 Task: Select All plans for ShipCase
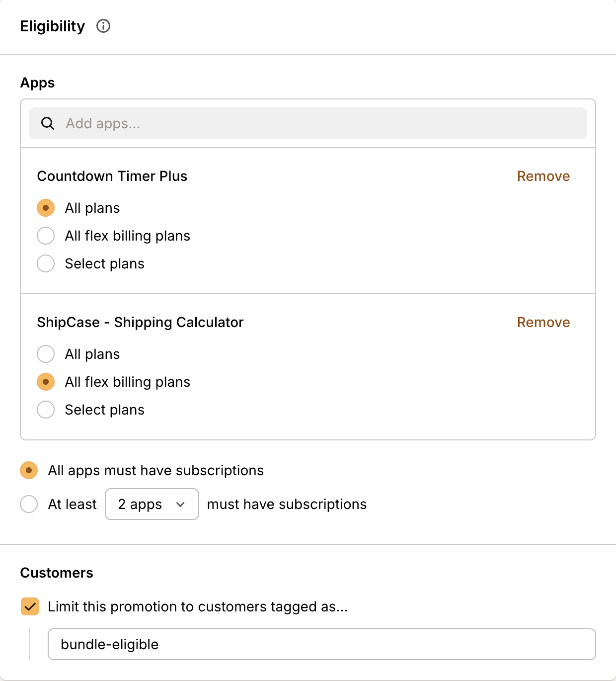(46, 354)
